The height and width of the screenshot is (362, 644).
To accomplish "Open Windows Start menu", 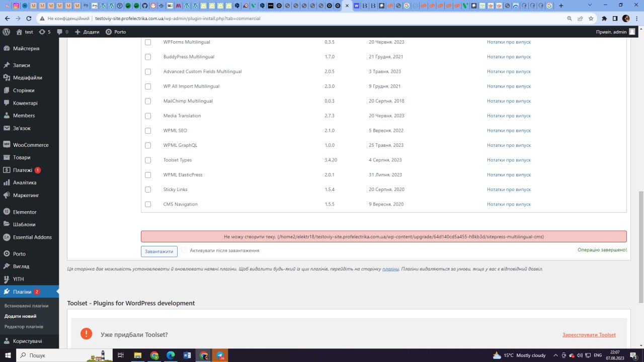I will tap(8, 355).
